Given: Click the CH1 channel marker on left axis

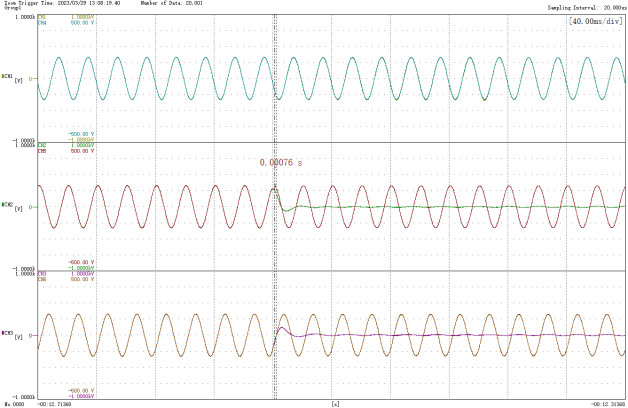Looking at the screenshot, I should tap(8, 77).
